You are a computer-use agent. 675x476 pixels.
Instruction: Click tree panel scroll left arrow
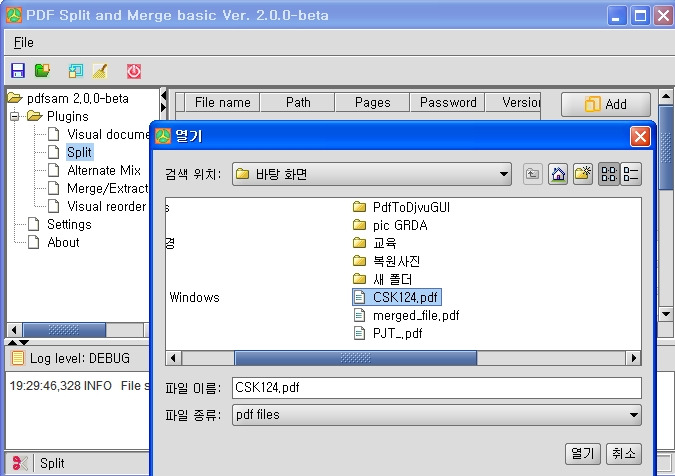coord(14,330)
